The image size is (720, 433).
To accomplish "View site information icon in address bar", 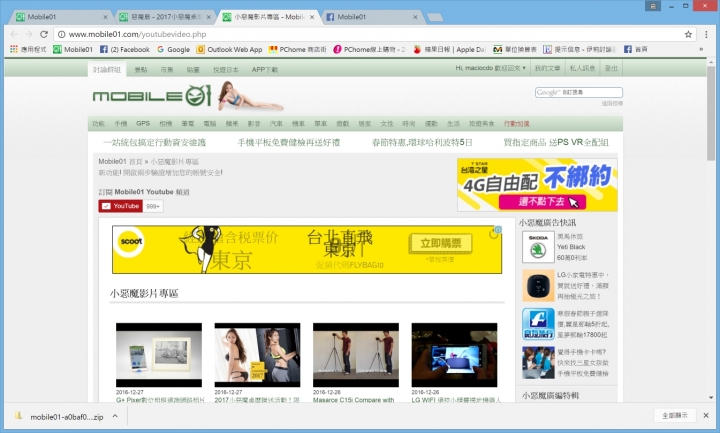I will [x=61, y=34].
